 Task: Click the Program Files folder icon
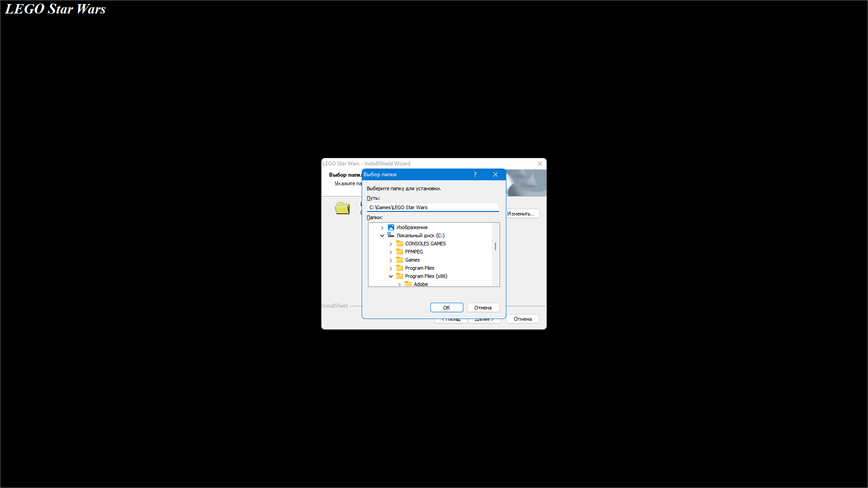tap(400, 268)
